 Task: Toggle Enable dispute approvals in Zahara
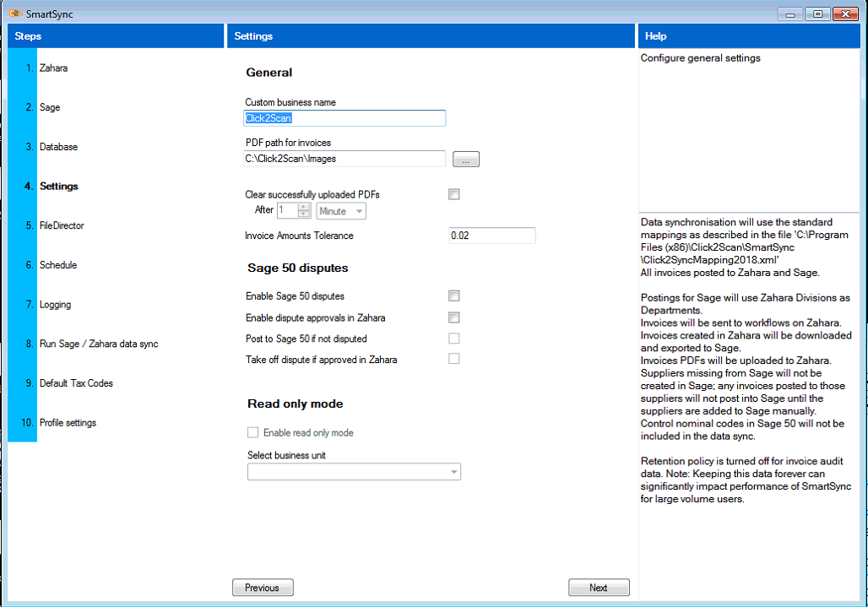point(454,317)
